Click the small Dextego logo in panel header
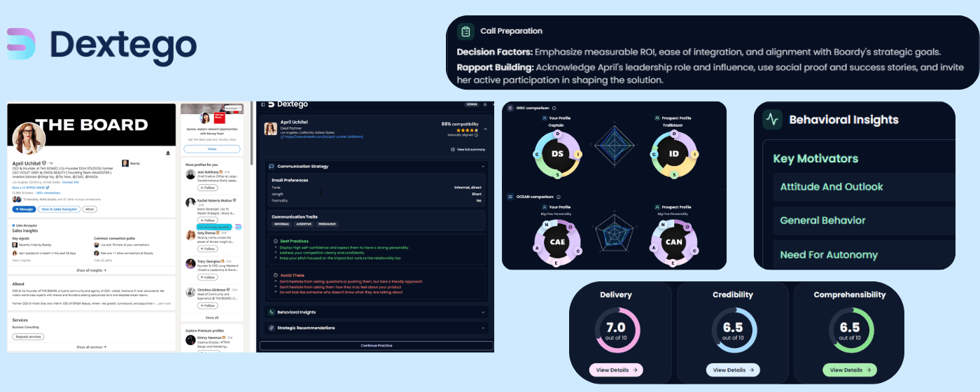 (x=272, y=104)
